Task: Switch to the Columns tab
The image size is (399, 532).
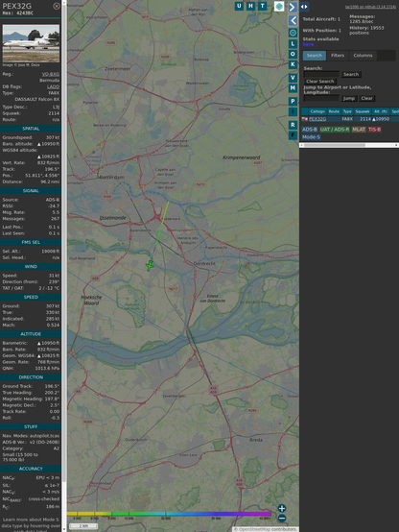Action: (363, 56)
